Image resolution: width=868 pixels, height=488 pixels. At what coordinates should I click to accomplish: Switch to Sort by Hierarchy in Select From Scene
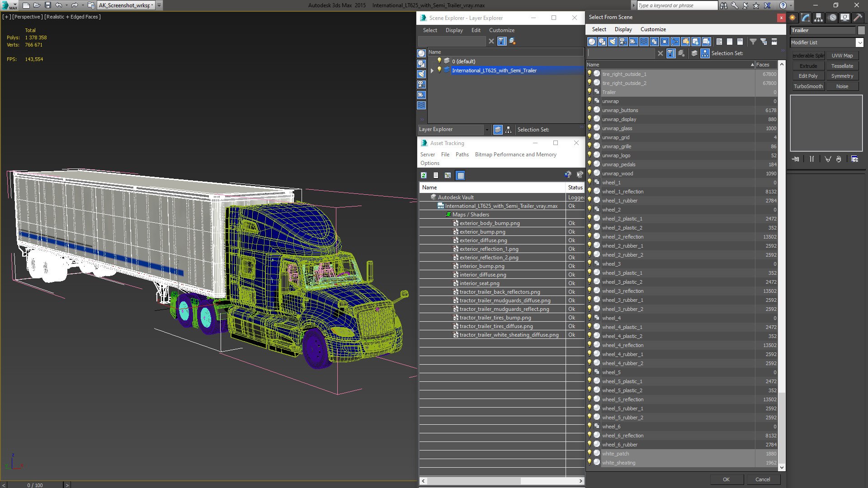coord(705,53)
